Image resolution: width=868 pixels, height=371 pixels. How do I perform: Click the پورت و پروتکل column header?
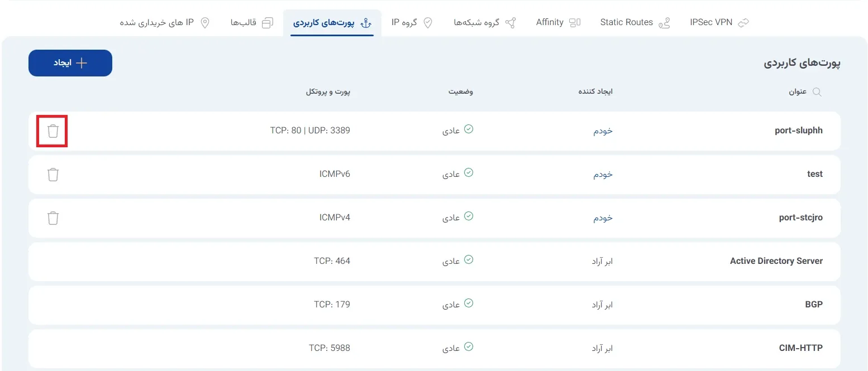[x=328, y=91]
